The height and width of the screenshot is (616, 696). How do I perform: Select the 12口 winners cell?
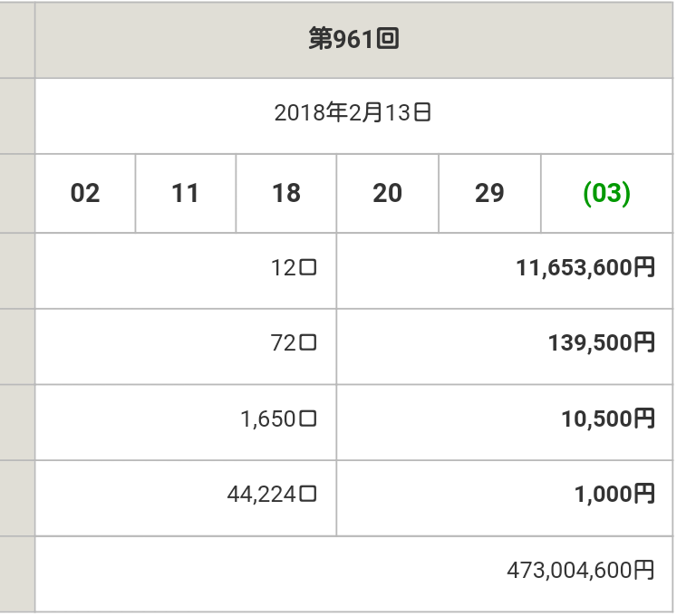[186, 270]
